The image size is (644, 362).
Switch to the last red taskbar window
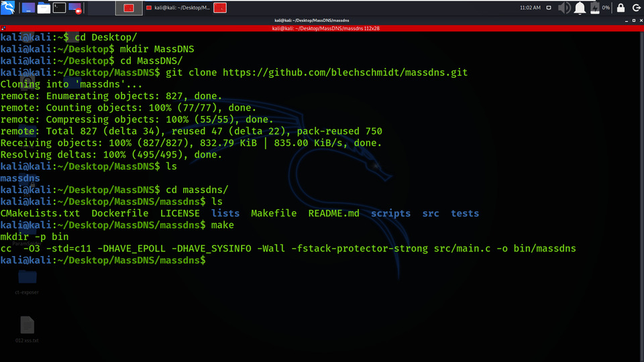click(220, 8)
